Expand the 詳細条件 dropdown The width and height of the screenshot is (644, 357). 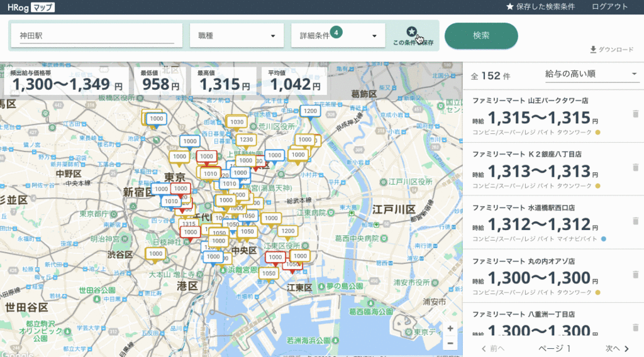(x=338, y=36)
